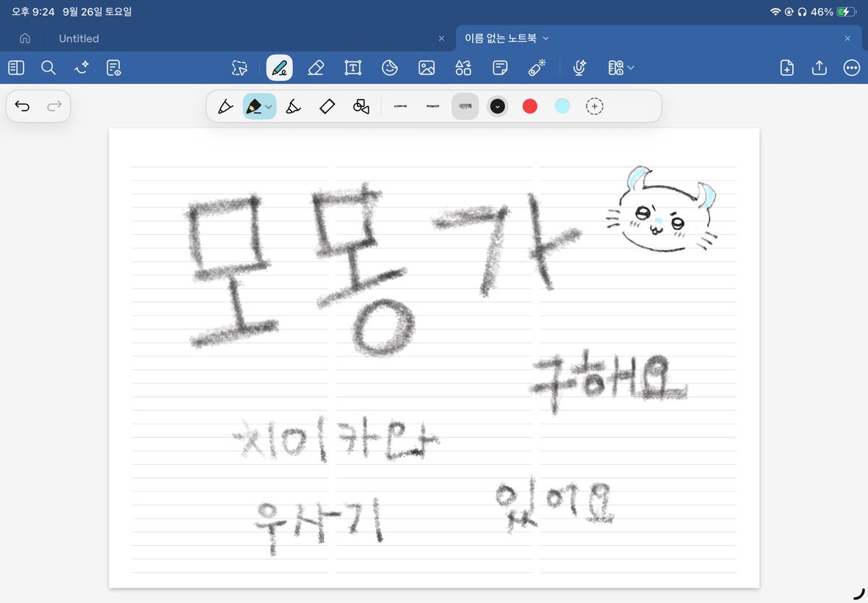Expand the pencil style options chevron
The image size is (868, 603).
269,107
